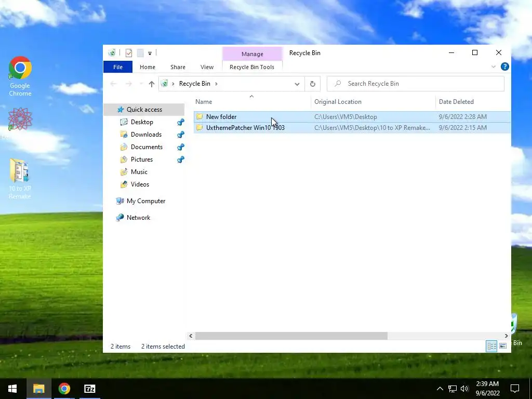Click the Recycle Bin icon in title bar
The height and width of the screenshot is (399, 532).
pos(112,52)
